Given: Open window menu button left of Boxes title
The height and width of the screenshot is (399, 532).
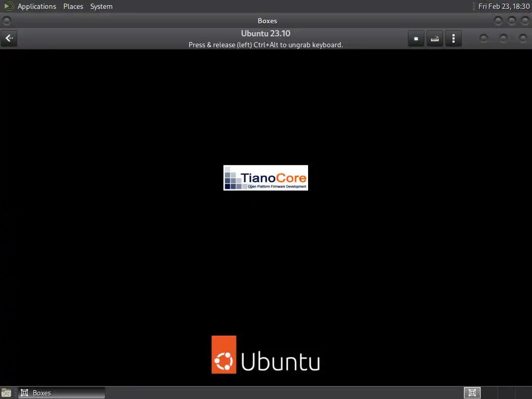Looking at the screenshot, I should pos(6,21).
